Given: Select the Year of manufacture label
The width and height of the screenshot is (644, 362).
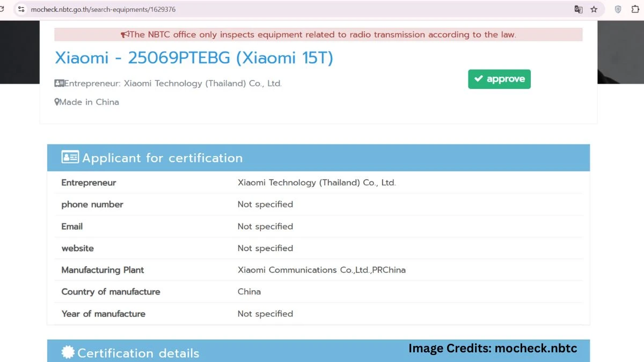Looking at the screenshot, I should [103, 314].
